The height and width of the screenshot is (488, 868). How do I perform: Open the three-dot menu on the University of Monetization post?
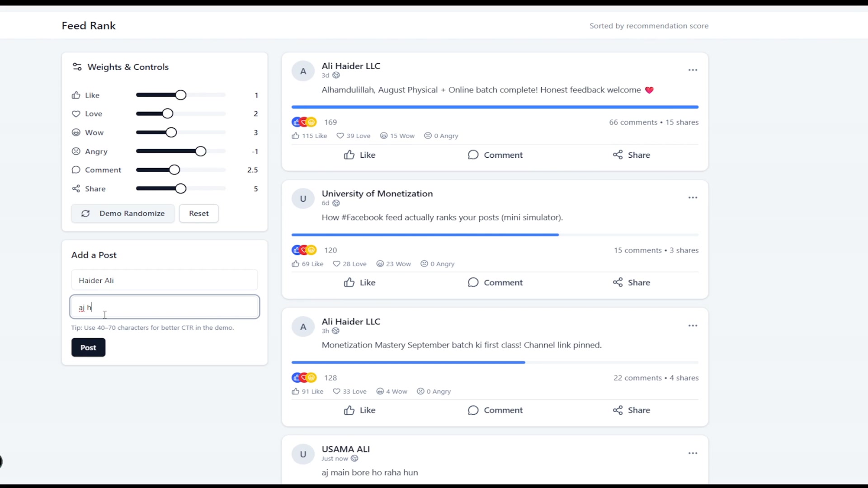[x=693, y=198]
